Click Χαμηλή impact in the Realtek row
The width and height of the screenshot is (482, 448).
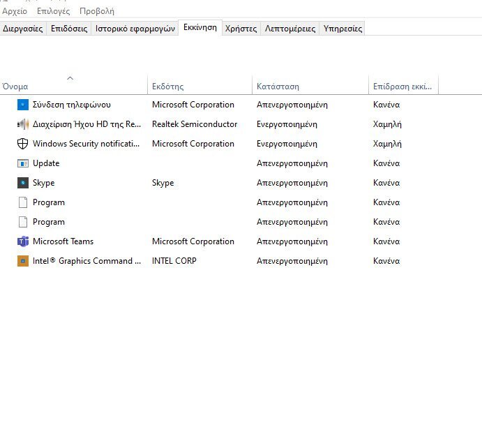click(387, 124)
